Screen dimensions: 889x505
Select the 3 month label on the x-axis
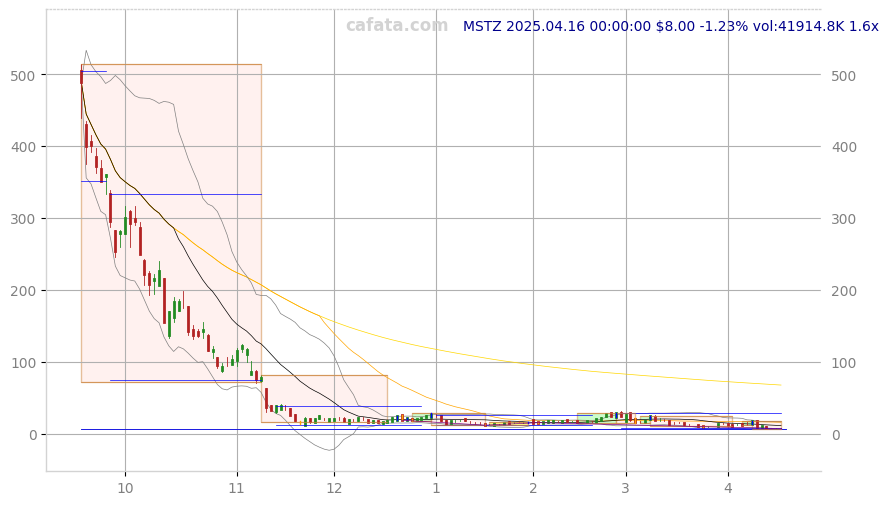pyautogui.click(x=626, y=488)
